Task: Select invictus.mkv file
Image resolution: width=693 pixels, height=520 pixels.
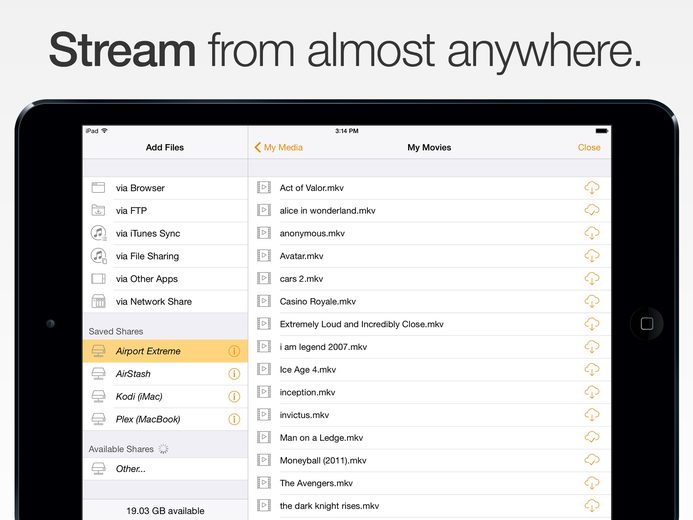Action: (x=430, y=415)
